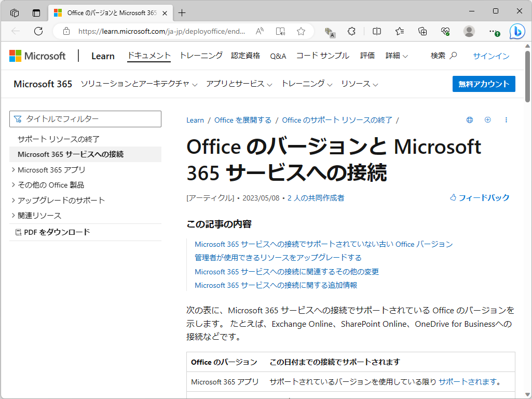Open the browser Extensions puzzle icon
532x399 pixels.
[351, 31]
